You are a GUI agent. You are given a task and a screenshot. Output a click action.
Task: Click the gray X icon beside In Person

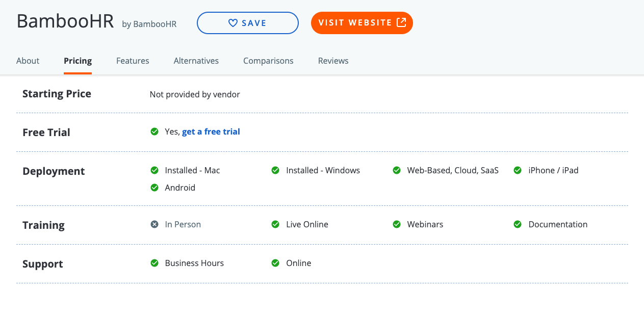point(154,224)
